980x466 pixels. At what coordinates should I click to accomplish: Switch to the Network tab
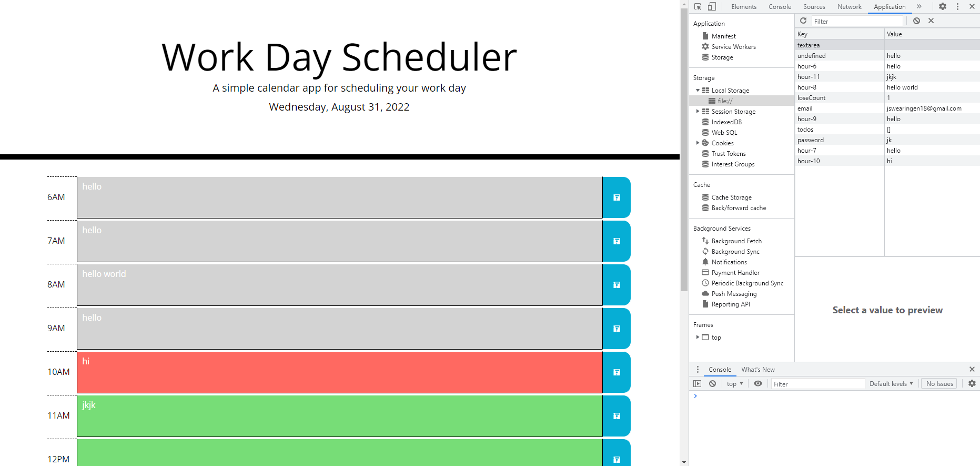[x=849, y=6]
